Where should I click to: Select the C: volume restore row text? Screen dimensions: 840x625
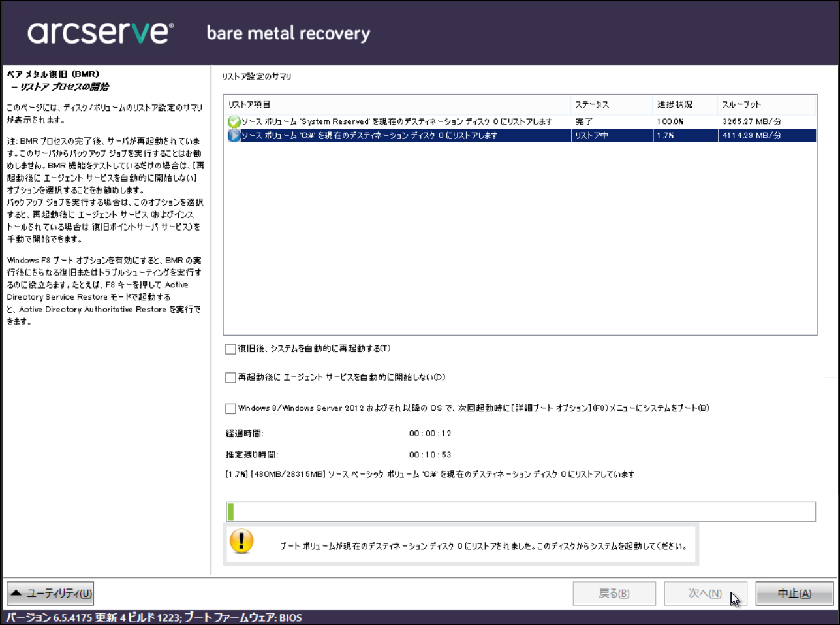coord(369,136)
